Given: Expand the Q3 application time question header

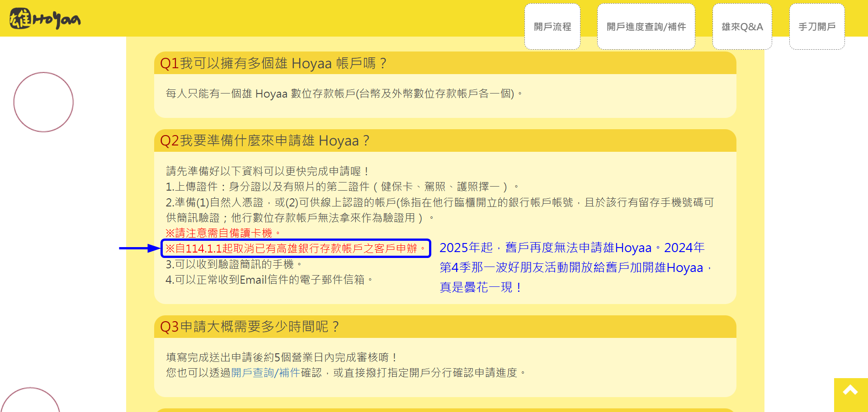Looking at the screenshot, I should tap(445, 327).
